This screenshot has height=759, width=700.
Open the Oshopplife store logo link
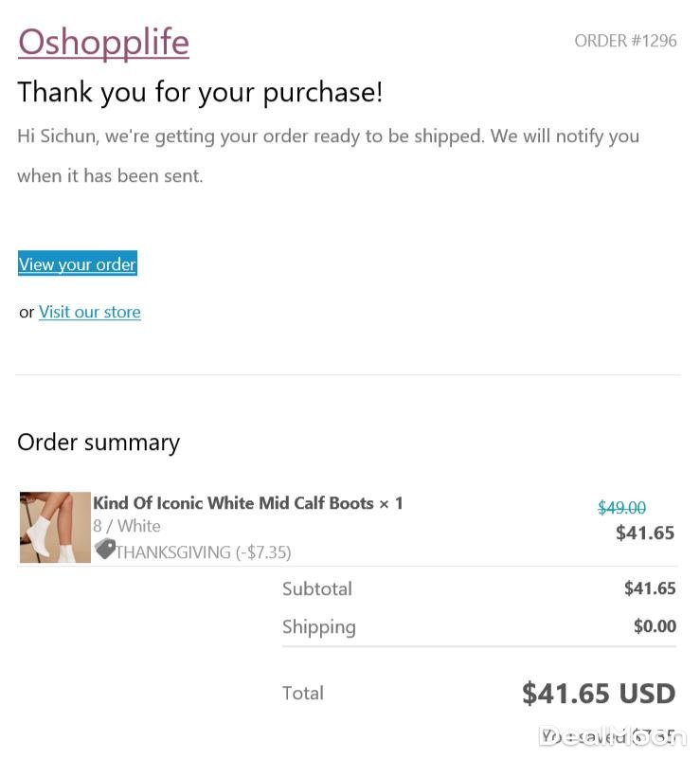click(x=103, y=42)
